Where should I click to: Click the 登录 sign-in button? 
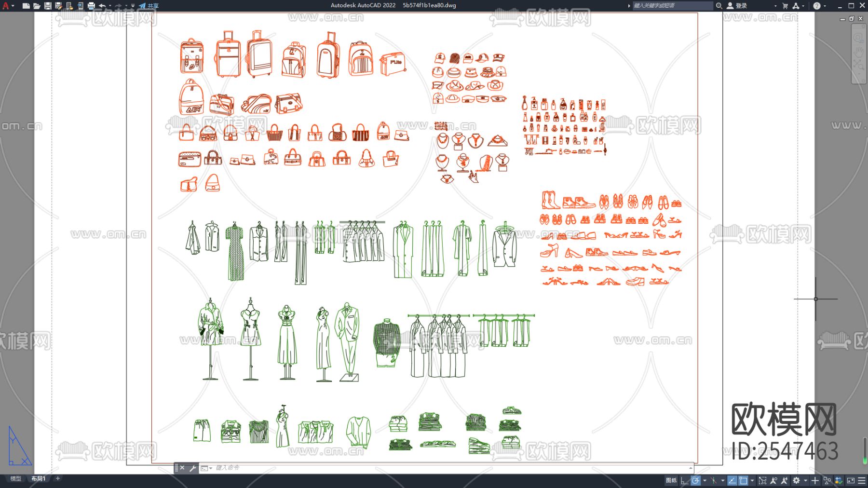coord(737,6)
